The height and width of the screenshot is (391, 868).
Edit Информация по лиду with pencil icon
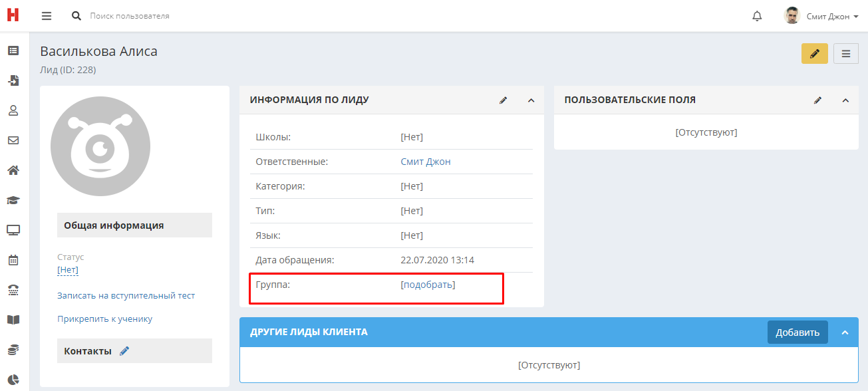[504, 100]
